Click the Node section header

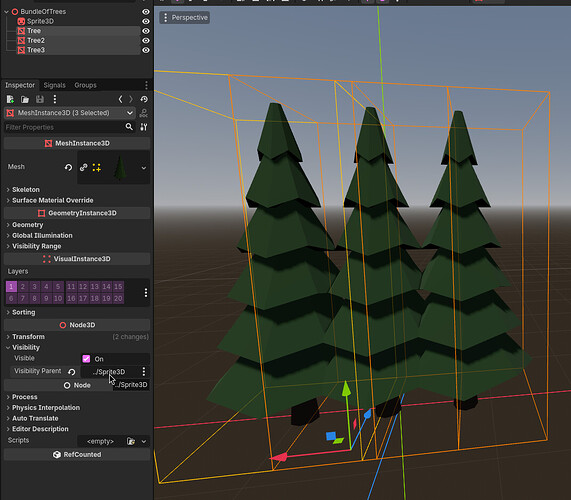coord(77,385)
